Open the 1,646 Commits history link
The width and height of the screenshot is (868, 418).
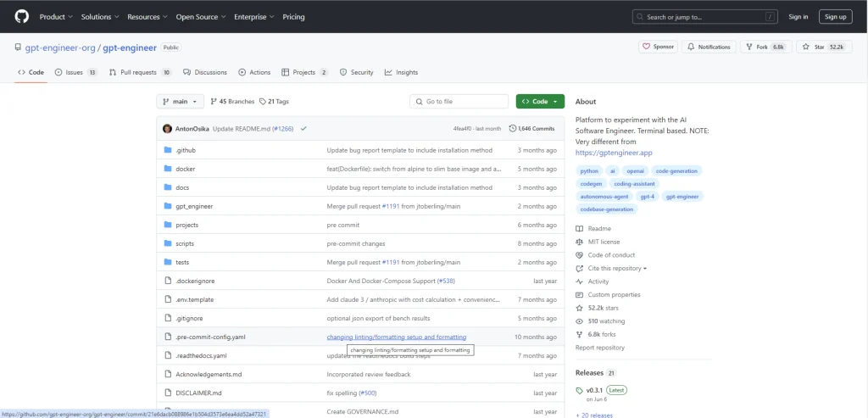[531, 128]
